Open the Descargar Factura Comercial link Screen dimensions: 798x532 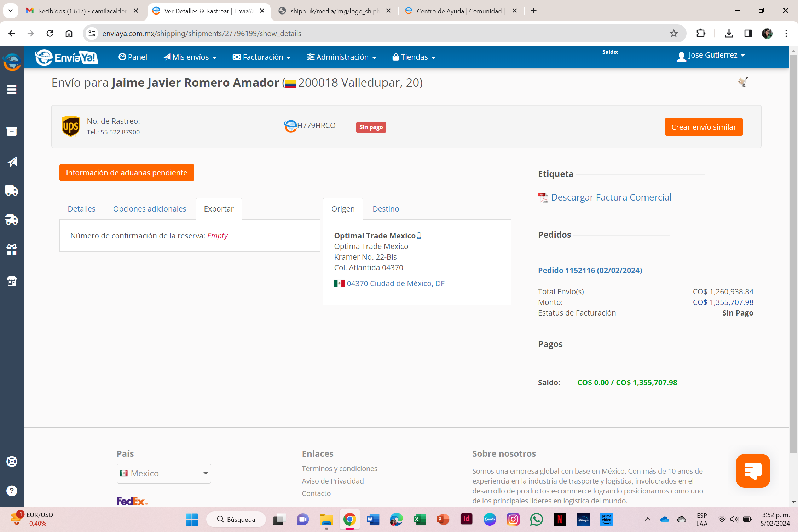611,197
